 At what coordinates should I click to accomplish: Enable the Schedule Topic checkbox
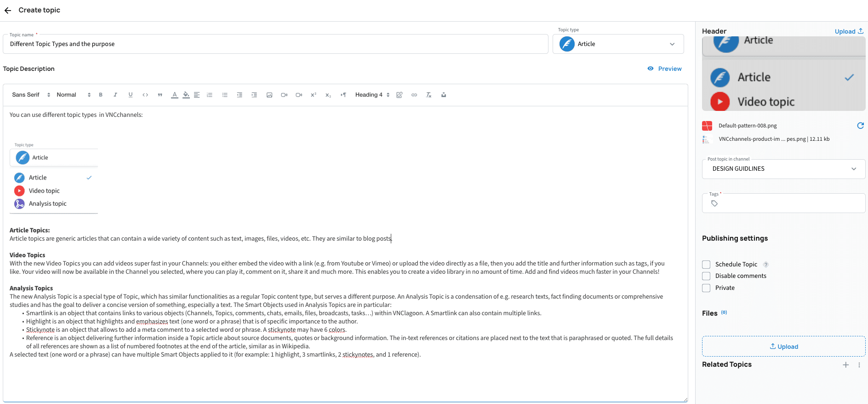click(x=706, y=264)
